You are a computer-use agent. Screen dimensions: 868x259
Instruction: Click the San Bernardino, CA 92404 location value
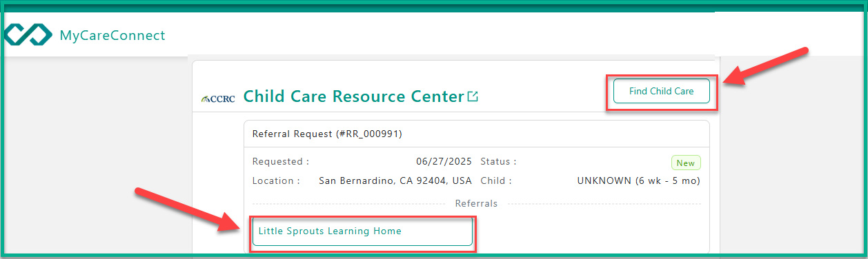click(395, 181)
